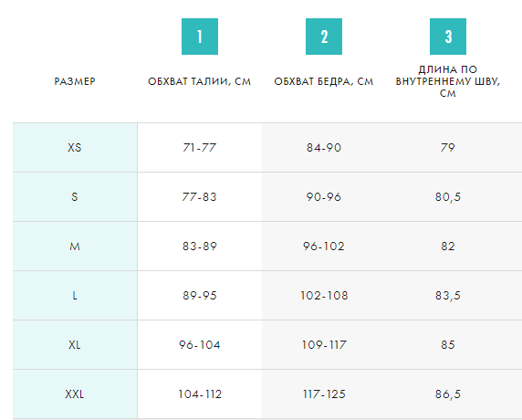This screenshot has width=522, height=420.
Task: Click the РАЗМЕР column header
Action: point(75,81)
